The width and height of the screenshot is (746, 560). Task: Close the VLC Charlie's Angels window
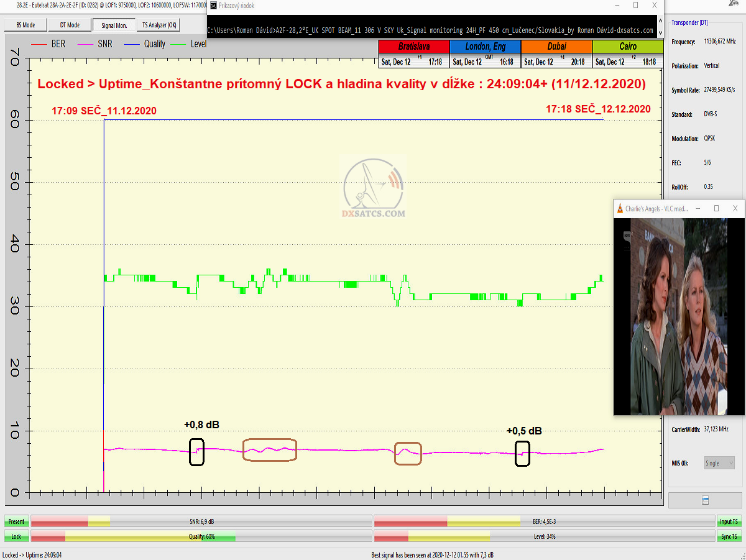pyautogui.click(x=735, y=209)
